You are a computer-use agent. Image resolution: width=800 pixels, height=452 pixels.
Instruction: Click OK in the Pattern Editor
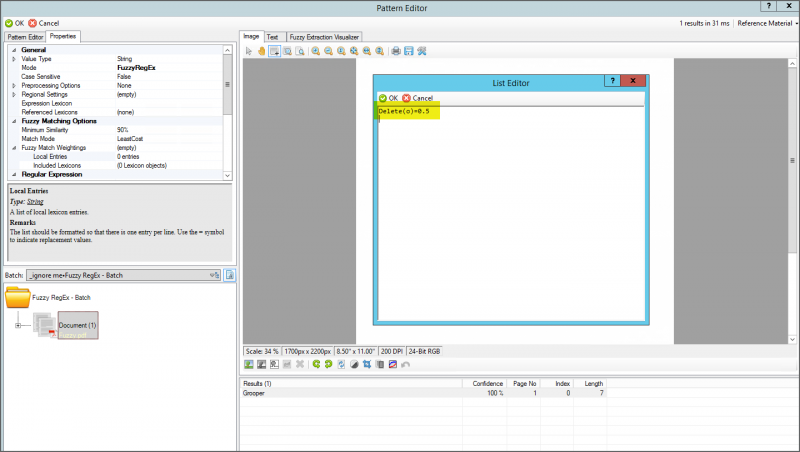pos(14,23)
